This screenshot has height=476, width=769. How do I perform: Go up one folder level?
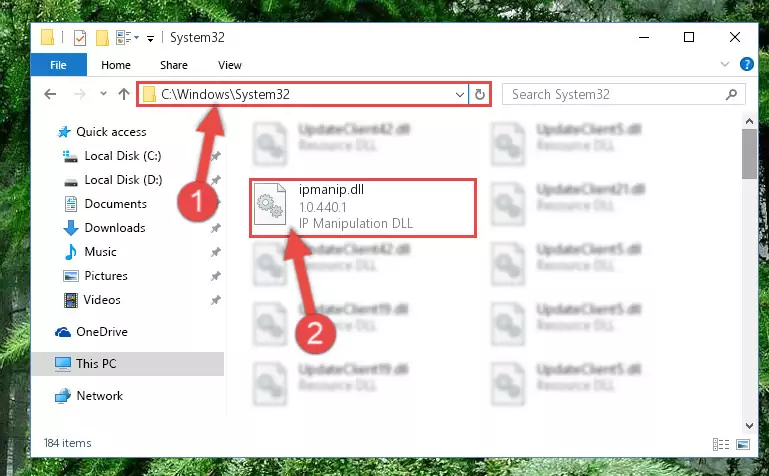point(124,94)
